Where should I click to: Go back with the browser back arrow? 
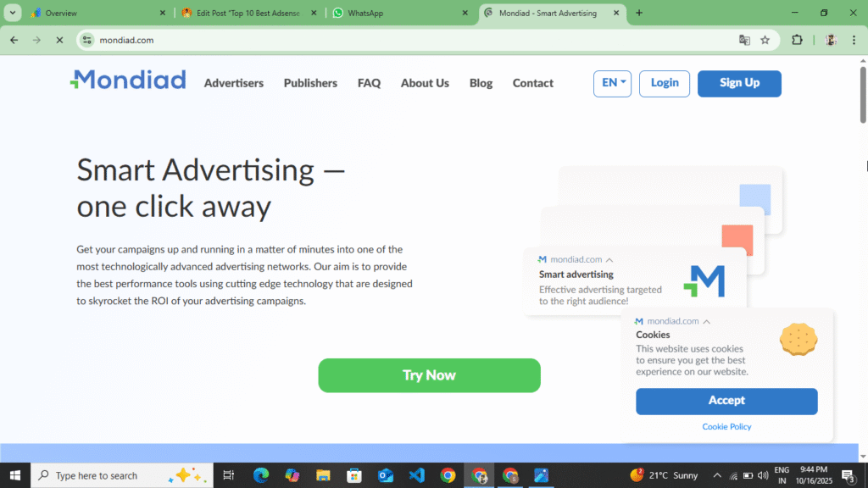pos(14,40)
